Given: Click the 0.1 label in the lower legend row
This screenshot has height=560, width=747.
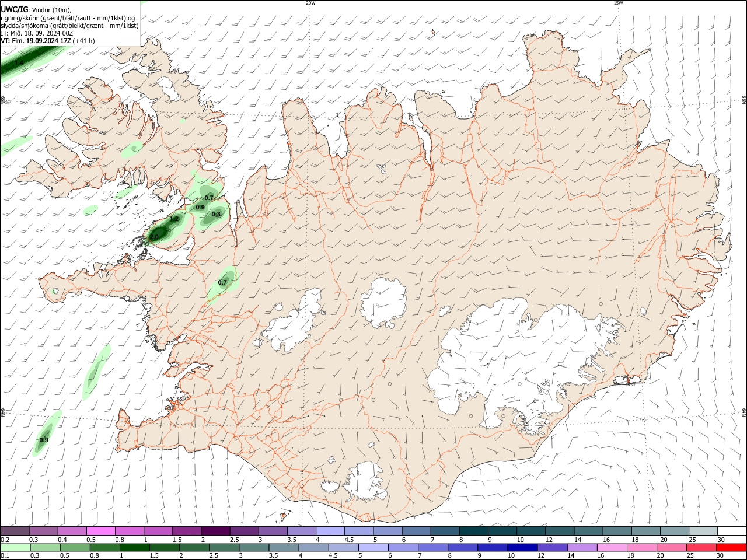Looking at the screenshot, I should [x=5, y=556].
